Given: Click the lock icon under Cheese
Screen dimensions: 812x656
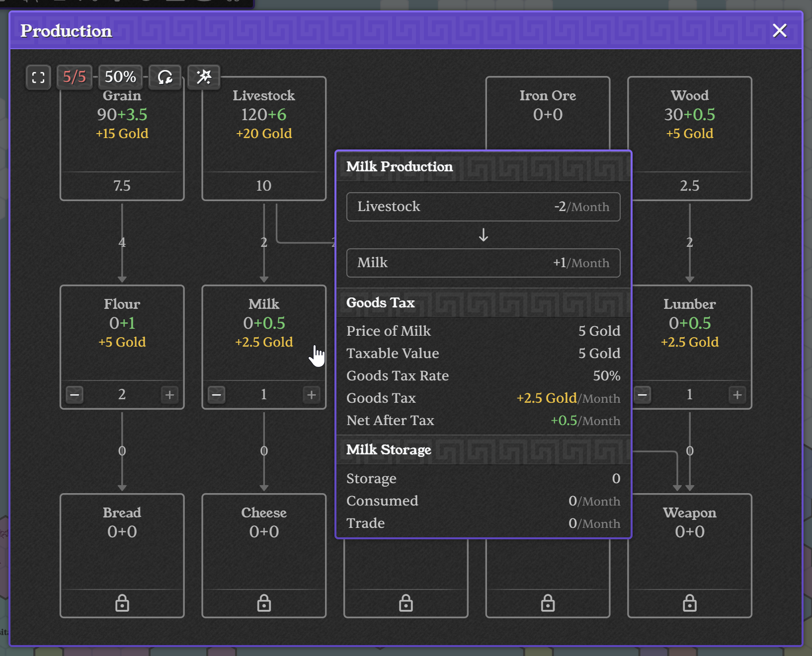Looking at the screenshot, I should point(264,603).
